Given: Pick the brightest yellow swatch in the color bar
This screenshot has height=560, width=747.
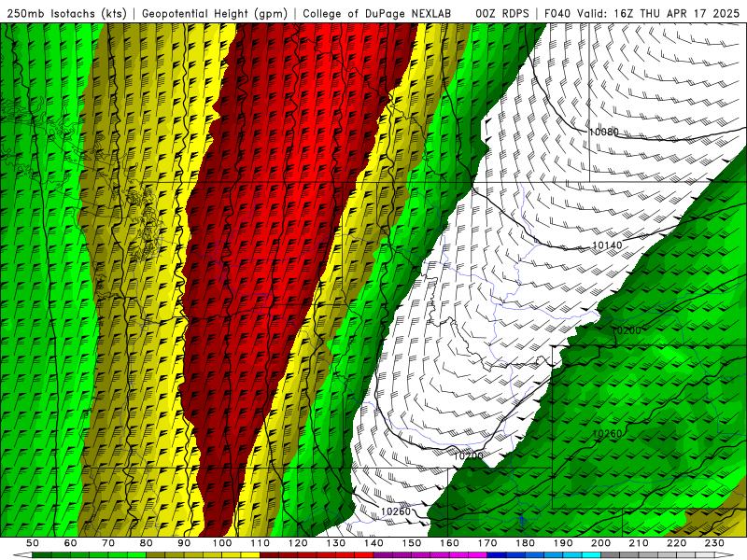Looking at the screenshot, I should 250,554.
